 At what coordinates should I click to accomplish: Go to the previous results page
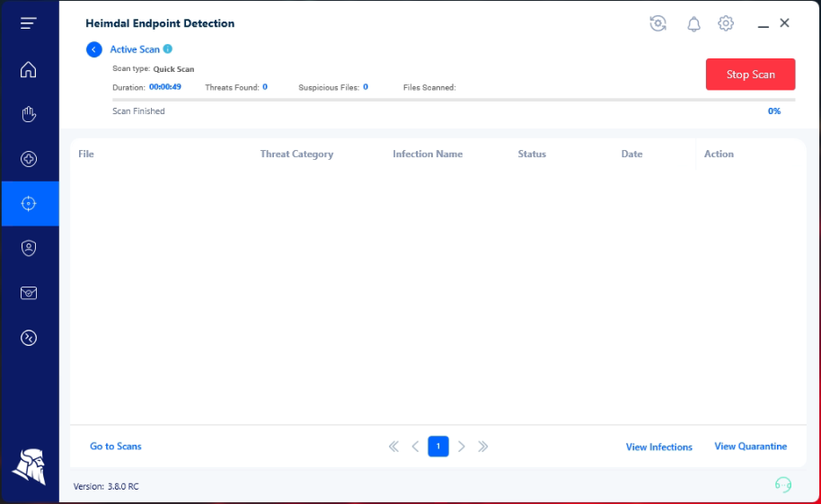(x=415, y=447)
